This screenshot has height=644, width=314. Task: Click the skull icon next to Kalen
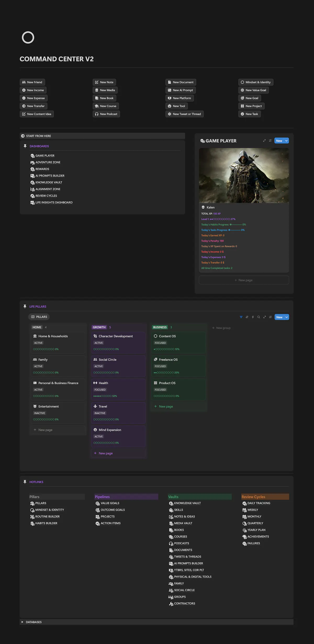[x=203, y=207]
